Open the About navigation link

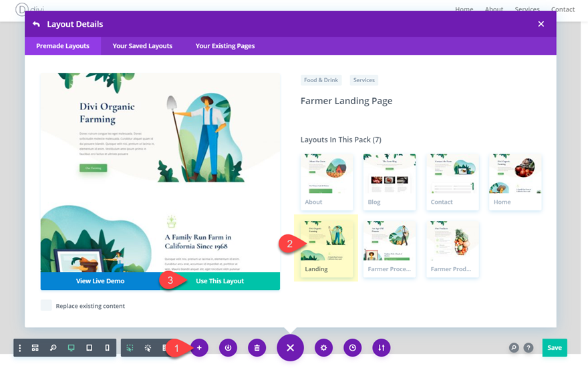click(x=494, y=9)
